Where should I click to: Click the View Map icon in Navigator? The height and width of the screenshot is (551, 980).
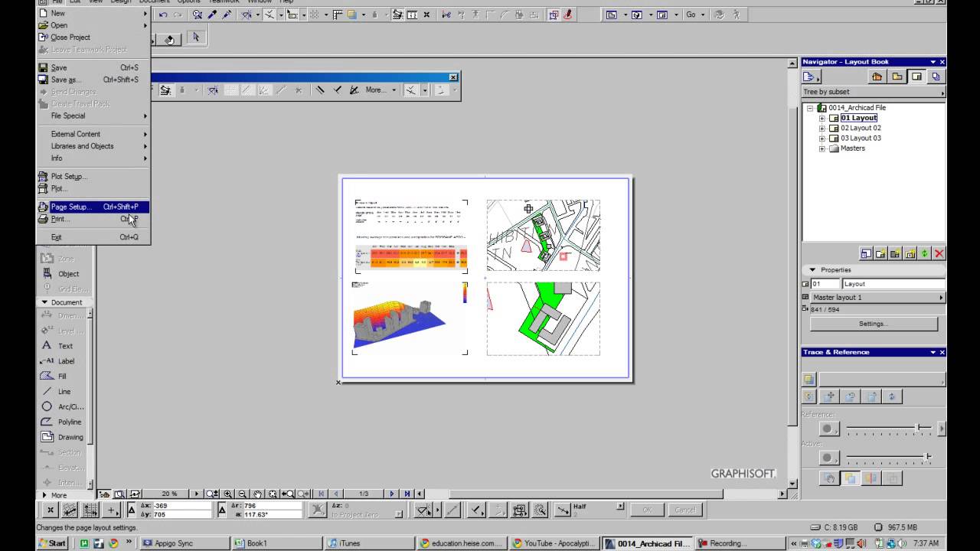tap(897, 77)
